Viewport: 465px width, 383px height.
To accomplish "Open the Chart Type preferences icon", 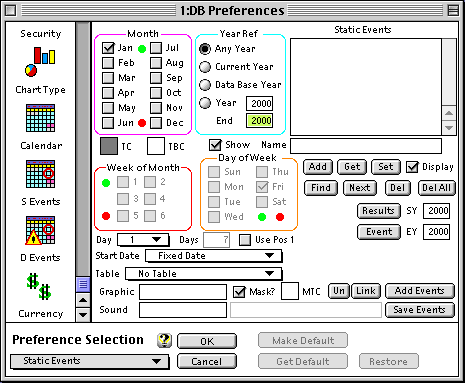I will 40,62.
